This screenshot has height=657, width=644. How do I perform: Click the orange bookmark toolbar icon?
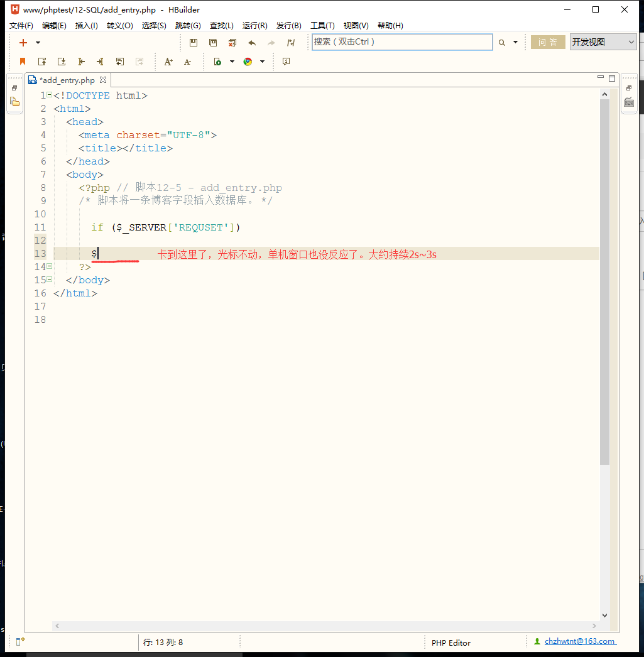(x=23, y=62)
